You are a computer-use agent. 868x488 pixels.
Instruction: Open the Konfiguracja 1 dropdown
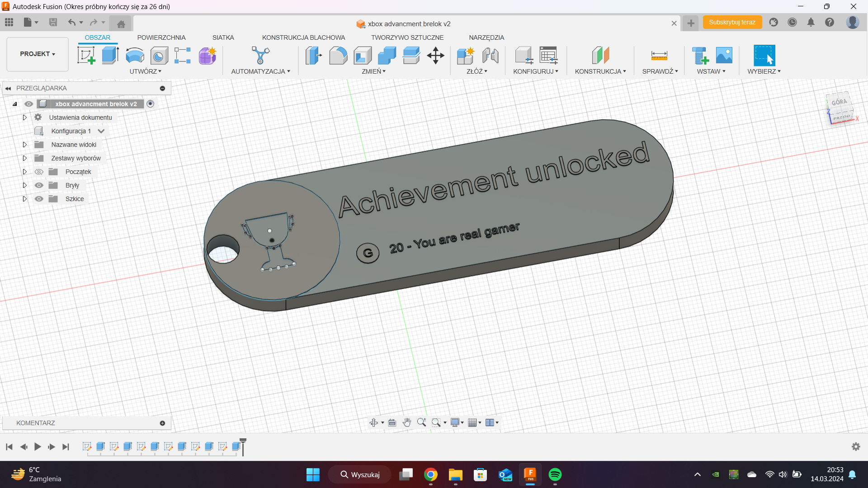pos(101,131)
